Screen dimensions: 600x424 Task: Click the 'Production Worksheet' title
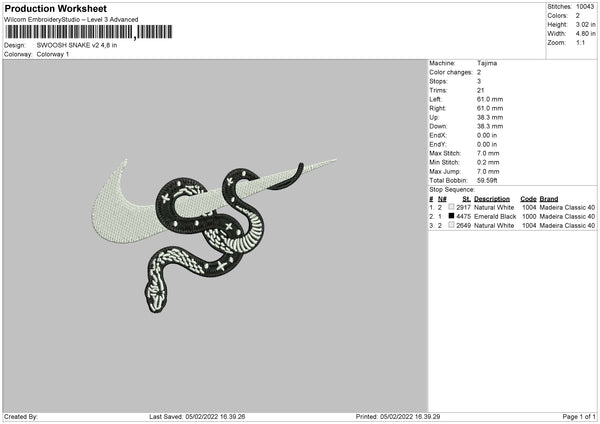(55, 8)
